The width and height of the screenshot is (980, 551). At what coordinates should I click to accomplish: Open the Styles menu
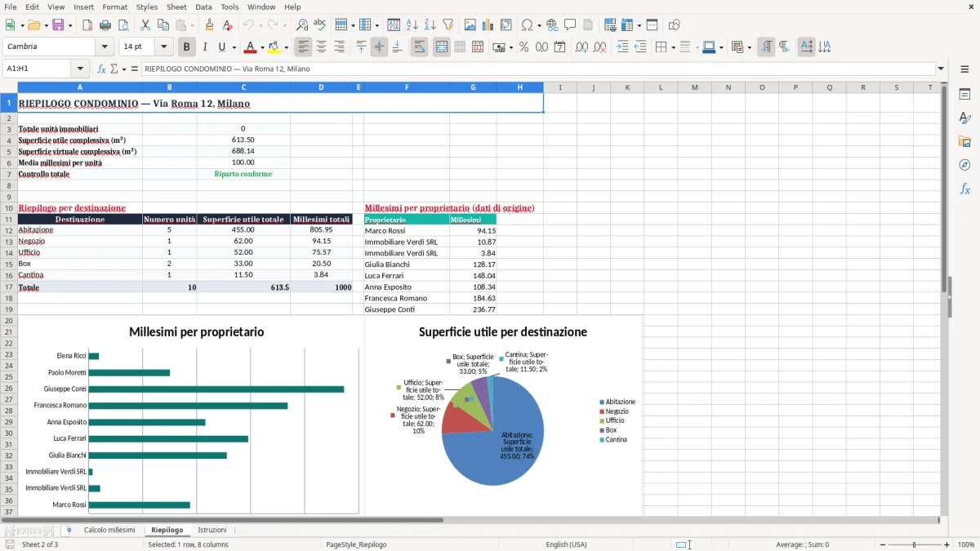coord(147,7)
